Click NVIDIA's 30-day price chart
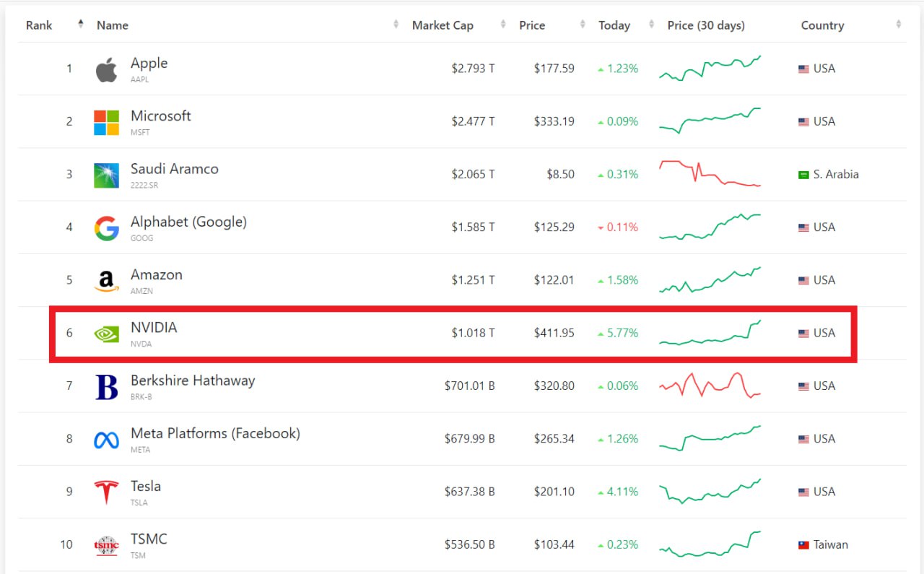The image size is (924, 574). pos(710,333)
